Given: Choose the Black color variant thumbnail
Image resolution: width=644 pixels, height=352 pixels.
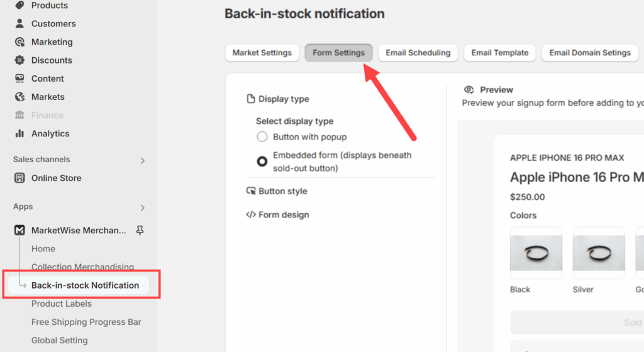Looking at the screenshot, I should [x=536, y=253].
